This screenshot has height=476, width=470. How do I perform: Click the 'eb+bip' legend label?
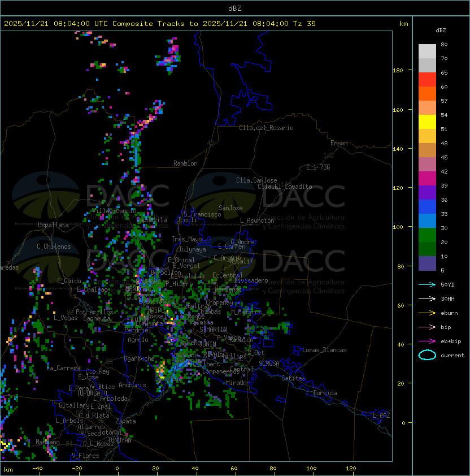pyautogui.click(x=451, y=341)
